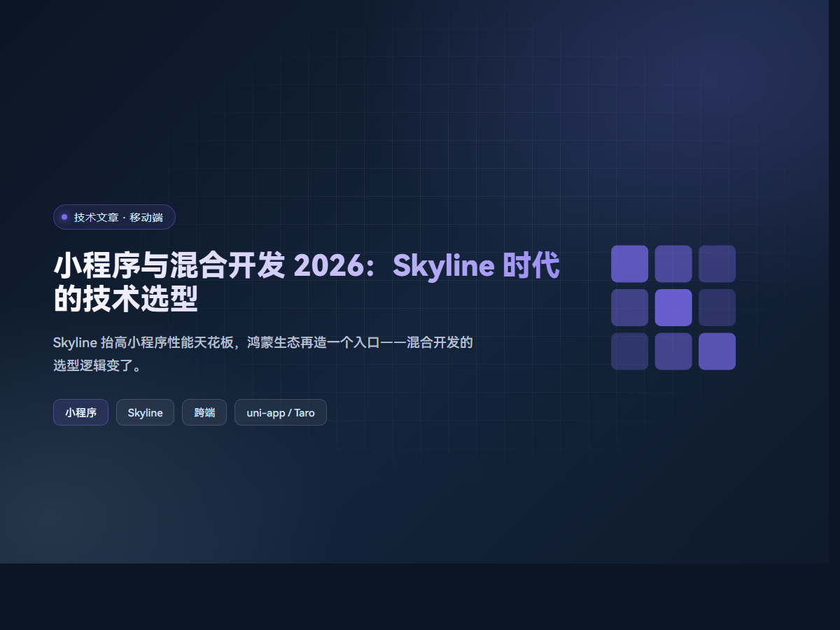This screenshot has width=840, height=630.
Task: Click the 3x3 purple tile grid graphic
Action: click(x=673, y=307)
